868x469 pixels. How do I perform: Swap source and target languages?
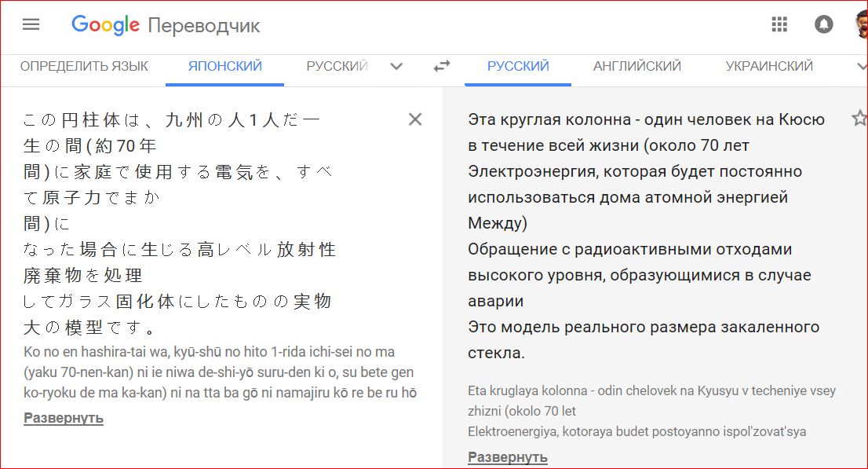click(442, 67)
